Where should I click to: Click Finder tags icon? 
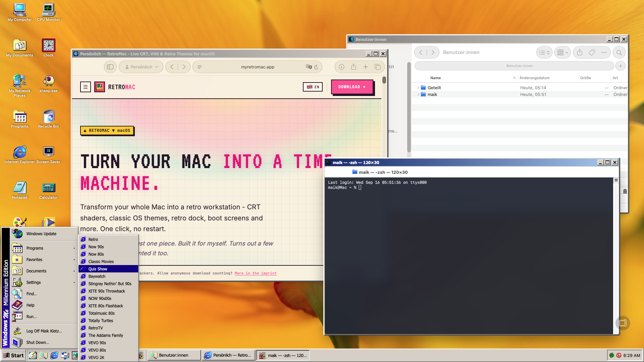point(592,52)
